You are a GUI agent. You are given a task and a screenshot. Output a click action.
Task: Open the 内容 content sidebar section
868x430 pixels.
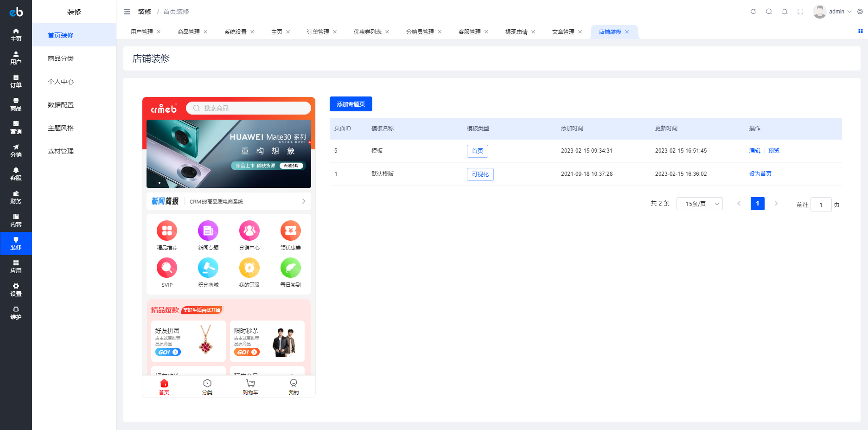[16, 220]
